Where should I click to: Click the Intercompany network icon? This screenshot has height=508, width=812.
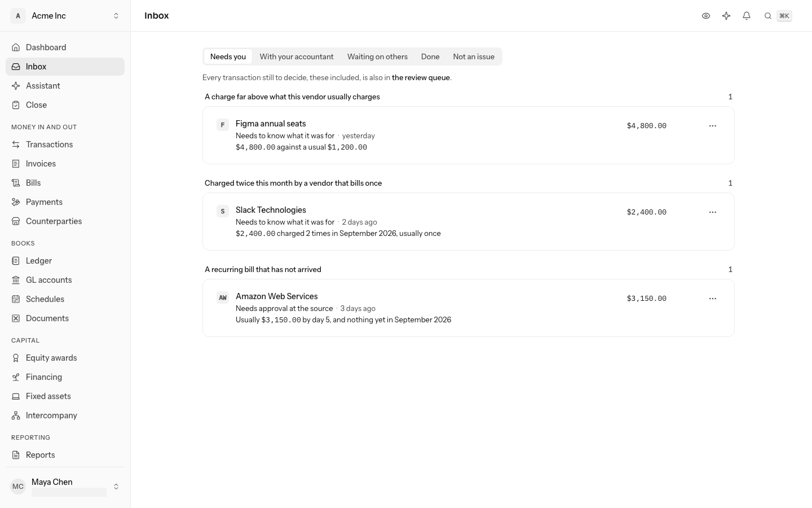click(x=16, y=415)
